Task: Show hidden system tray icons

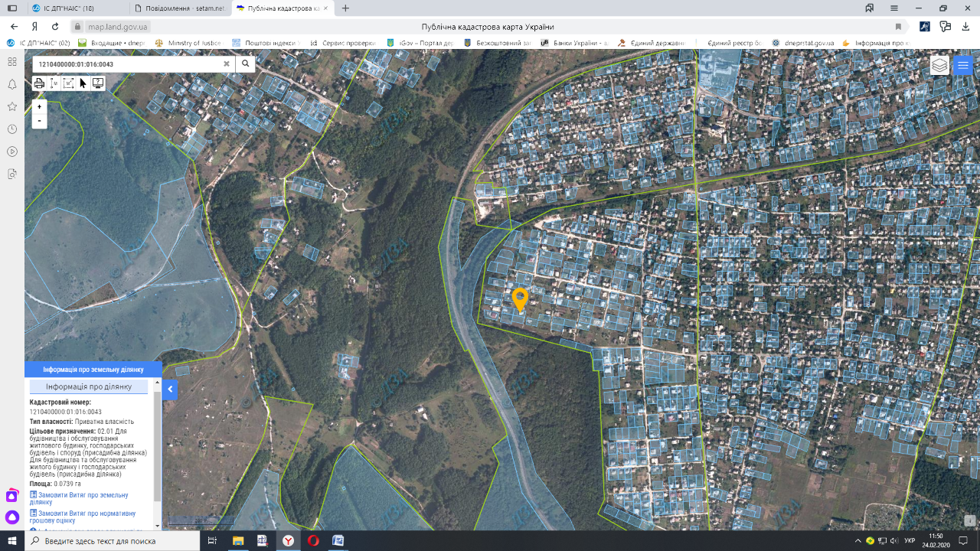Action: click(x=858, y=541)
